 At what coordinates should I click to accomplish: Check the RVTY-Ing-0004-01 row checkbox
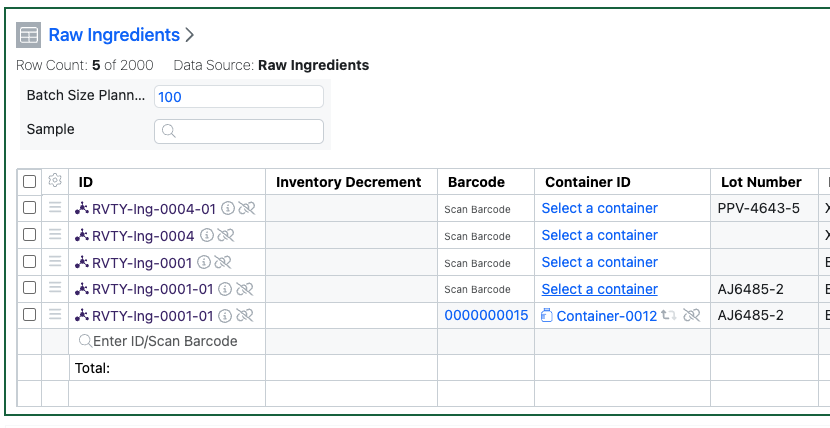click(x=30, y=207)
